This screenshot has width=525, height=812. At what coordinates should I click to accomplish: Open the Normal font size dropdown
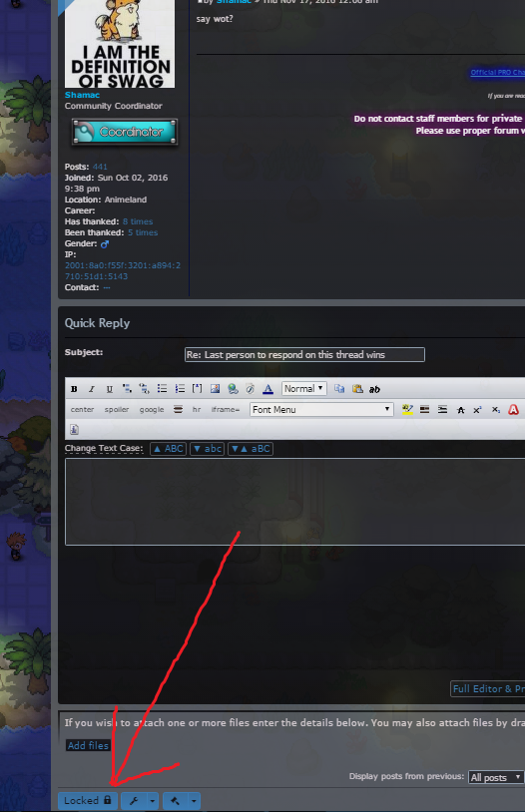[304, 388]
